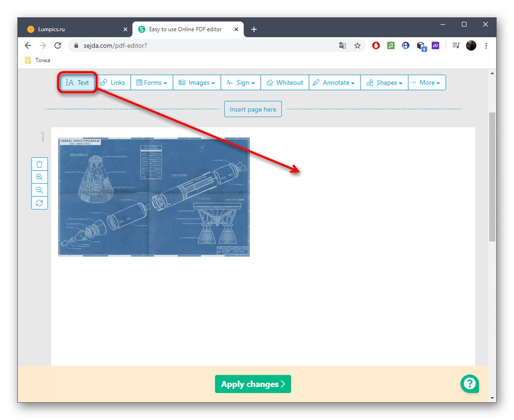
Task: Reload the page with the refresh icon
Action: pos(58,45)
